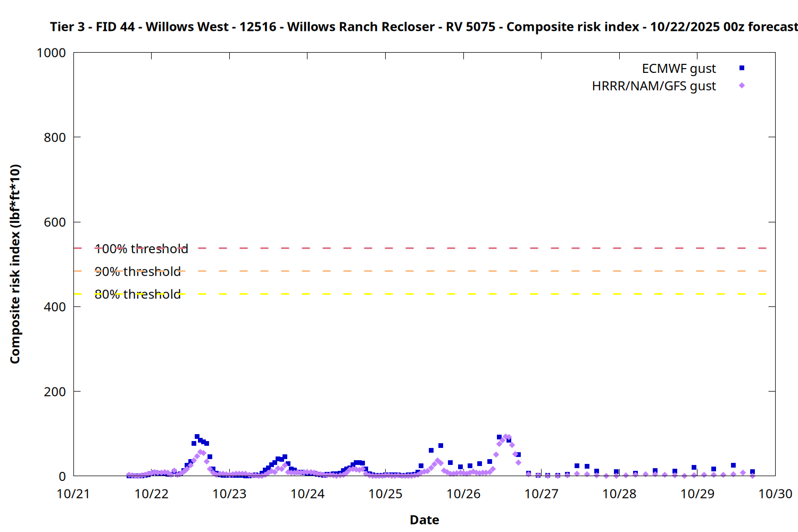Click the purple HRRR/NAM/GFS gust legend marker
The width and height of the screenshot is (798, 532).
(742, 86)
